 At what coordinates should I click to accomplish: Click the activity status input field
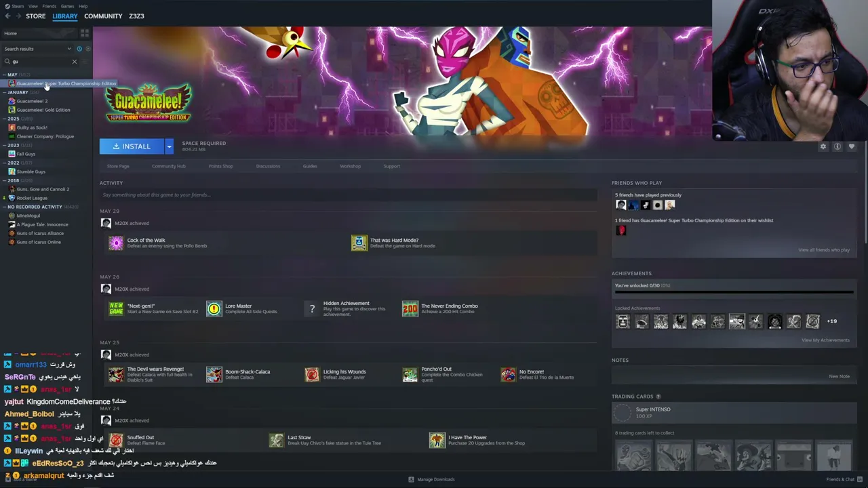point(349,195)
